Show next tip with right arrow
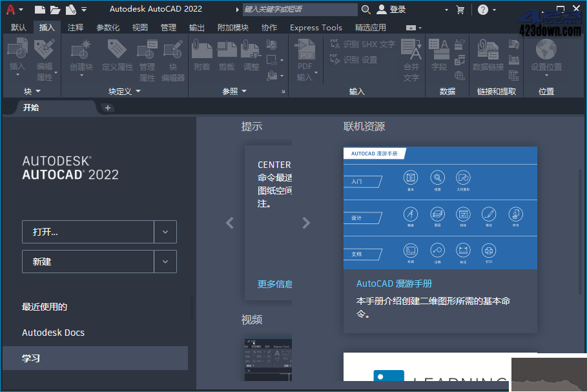 (306, 223)
